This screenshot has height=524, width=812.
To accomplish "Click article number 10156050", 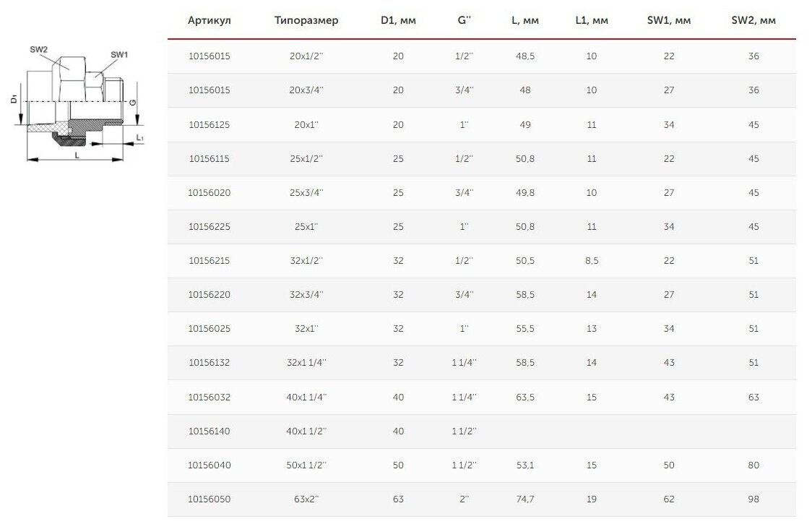I will coord(210,499).
